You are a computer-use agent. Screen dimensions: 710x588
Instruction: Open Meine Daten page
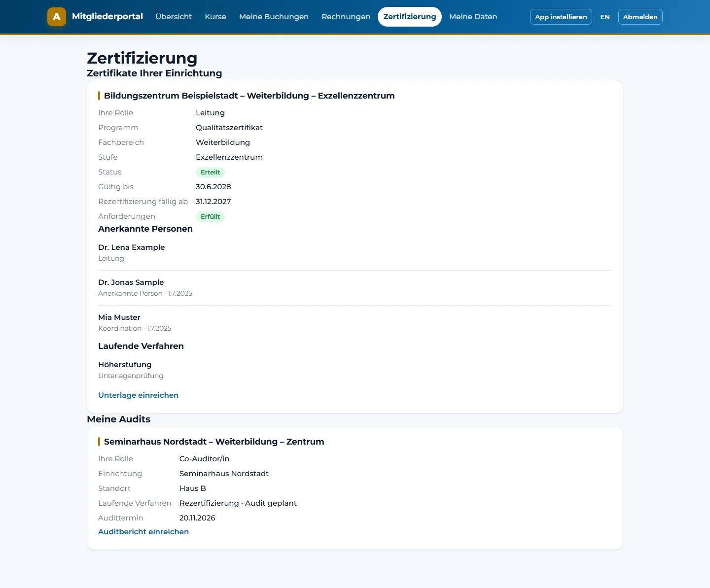(473, 17)
